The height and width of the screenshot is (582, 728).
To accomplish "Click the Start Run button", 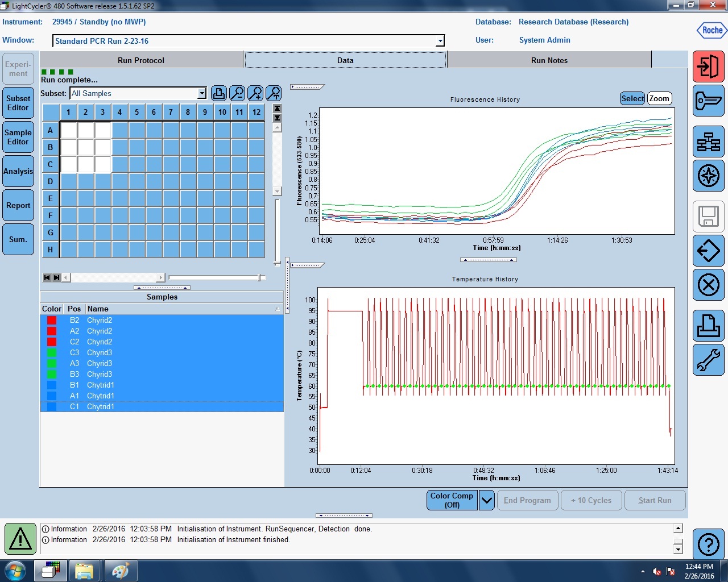I will point(655,500).
